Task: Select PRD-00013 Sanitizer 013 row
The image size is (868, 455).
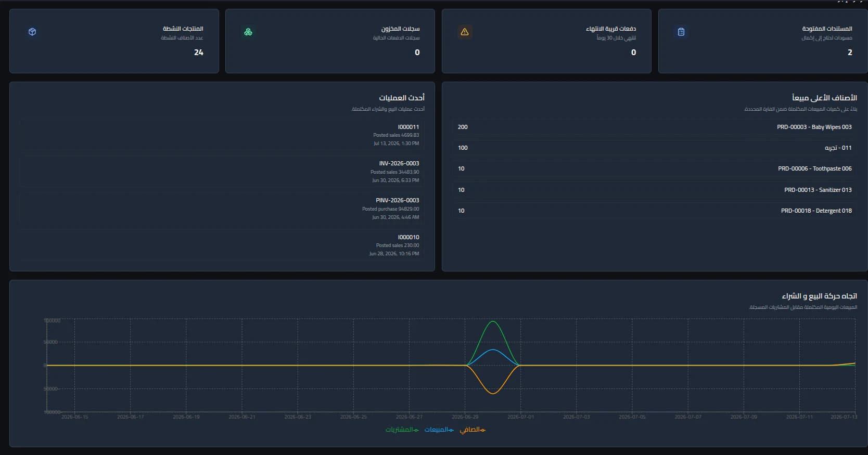Action: coord(655,190)
